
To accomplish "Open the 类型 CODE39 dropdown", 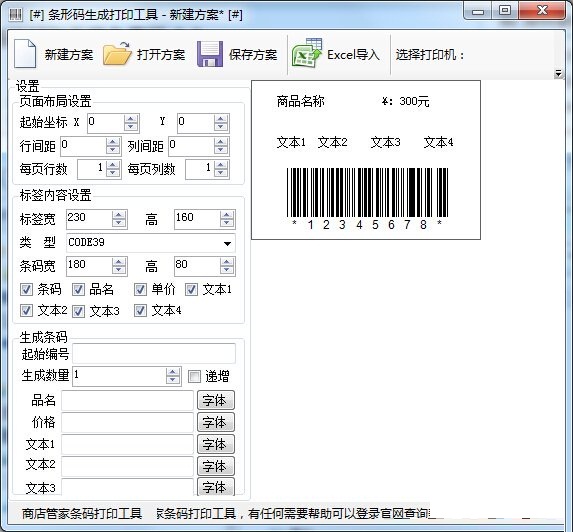I will (x=227, y=243).
